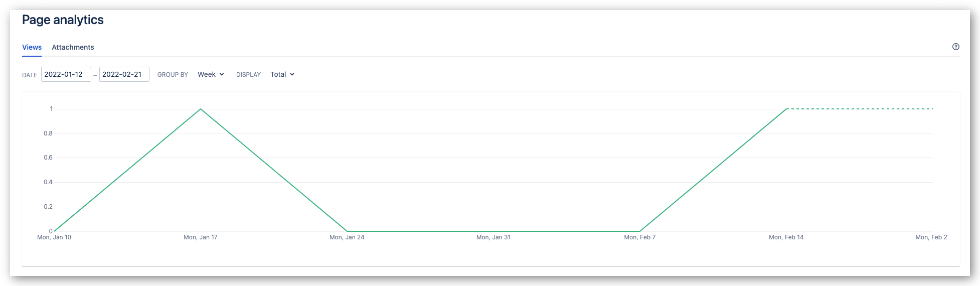Click the 0.8 y-axis value
Screen dimensions: 980x286
[48, 133]
